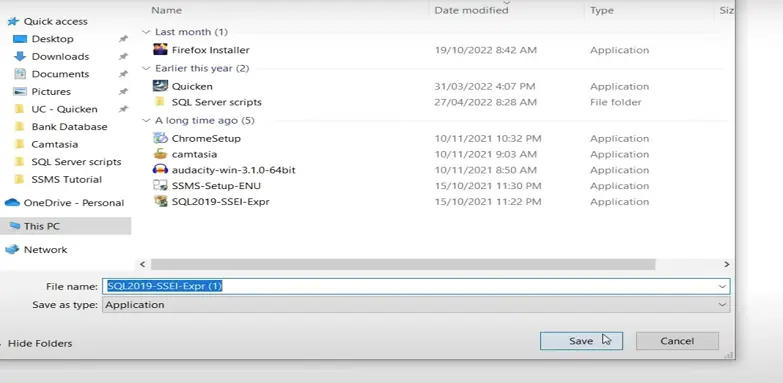Open the File name dropdown arrow
The width and height of the screenshot is (783, 383).
tap(722, 287)
